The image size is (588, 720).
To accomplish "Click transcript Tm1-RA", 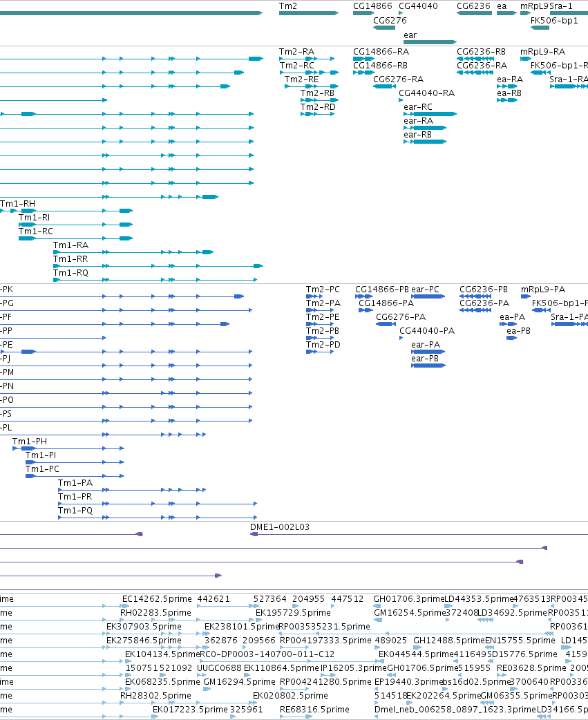I will tap(70, 245).
